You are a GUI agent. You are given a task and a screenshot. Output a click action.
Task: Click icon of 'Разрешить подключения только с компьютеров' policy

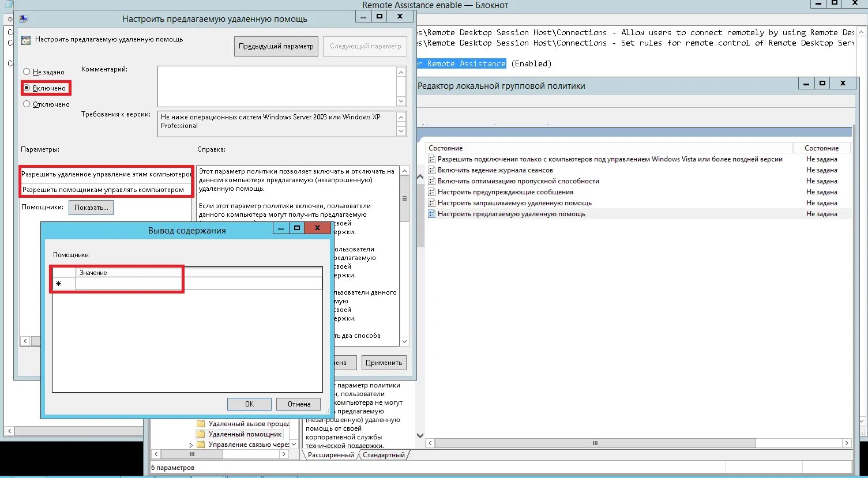pyautogui.click(x=431, y=159)
